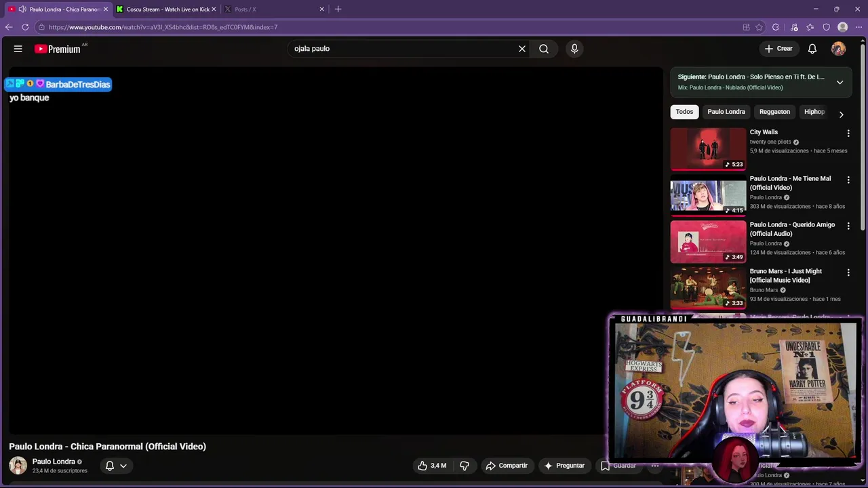
Task: Open a new browser tab
Action: pos(338,9)
